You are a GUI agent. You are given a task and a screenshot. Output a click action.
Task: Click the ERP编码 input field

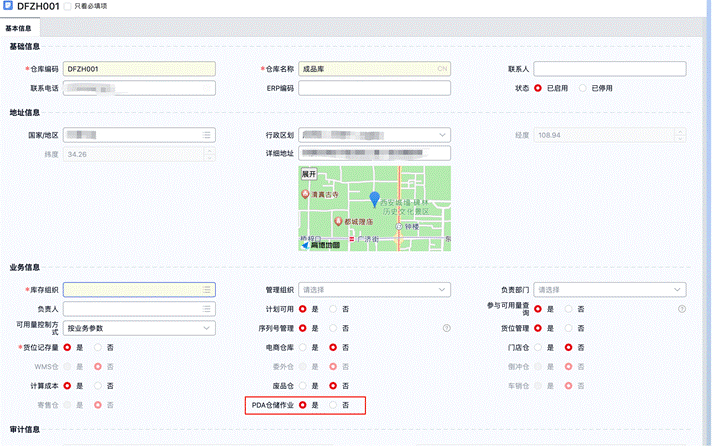click(374, 88)
